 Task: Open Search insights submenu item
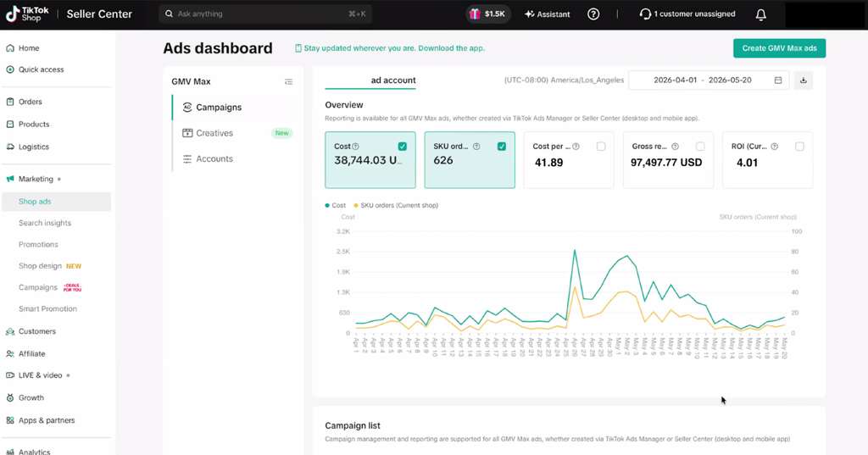[x=45, y=223]
